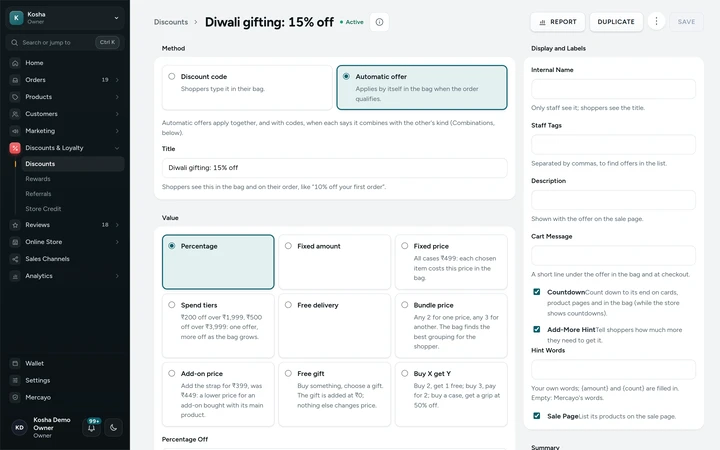
Task: Choose the Percentage value type
Action: [x=218, y=262]
